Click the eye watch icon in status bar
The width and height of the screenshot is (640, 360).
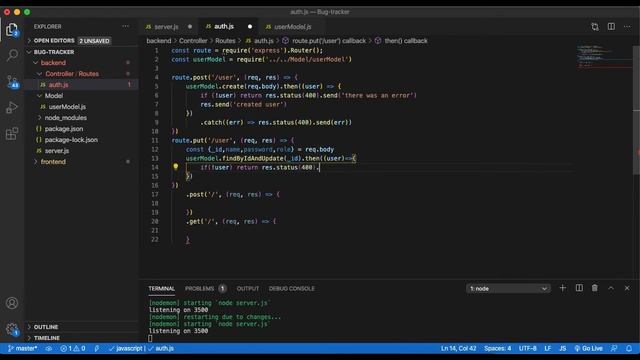pyautogui.click(x=49, y=349)
